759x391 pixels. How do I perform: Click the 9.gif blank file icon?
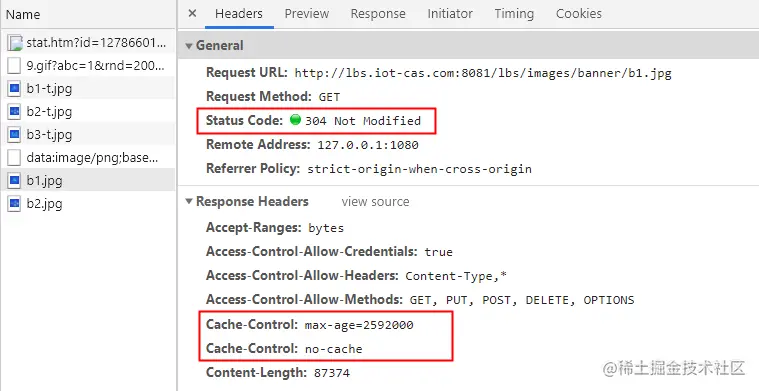(x=15, y=65)
